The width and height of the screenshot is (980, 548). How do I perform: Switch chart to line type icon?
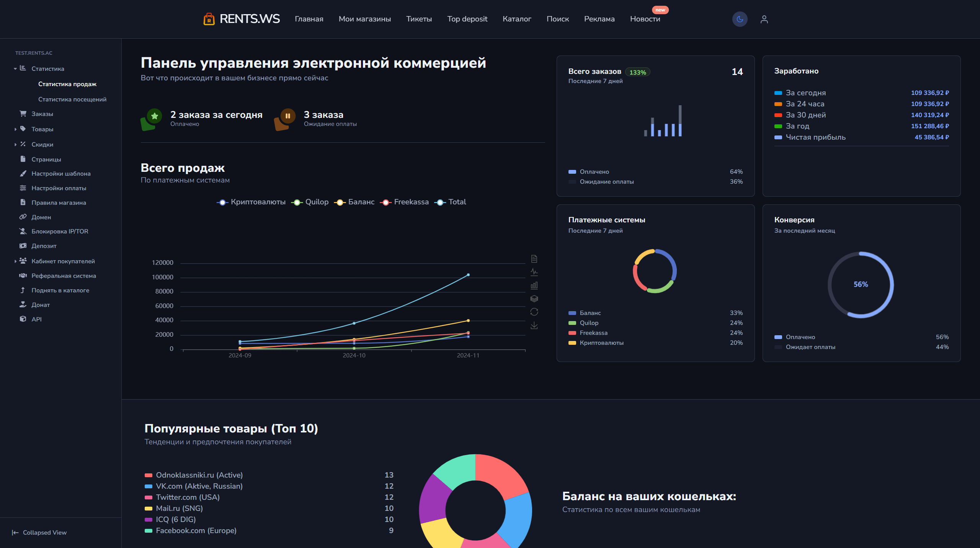coord(534,272)
